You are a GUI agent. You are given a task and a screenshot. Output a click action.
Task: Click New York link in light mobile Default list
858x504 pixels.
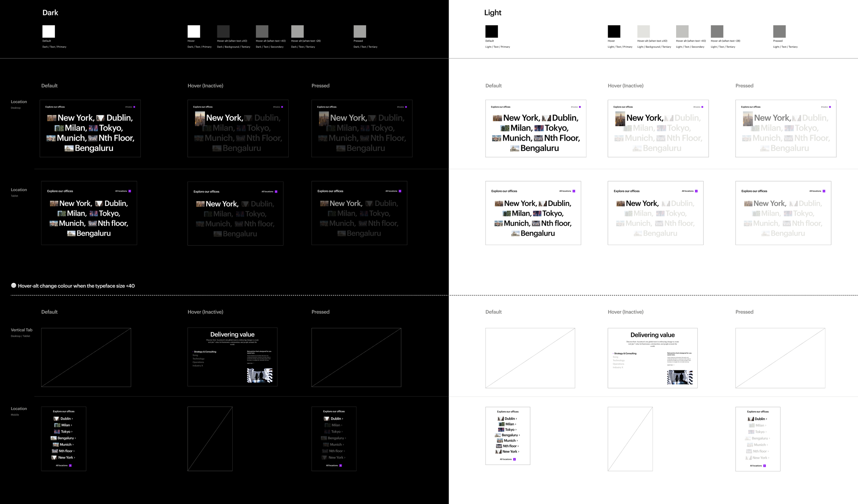[x=510, y=452]
